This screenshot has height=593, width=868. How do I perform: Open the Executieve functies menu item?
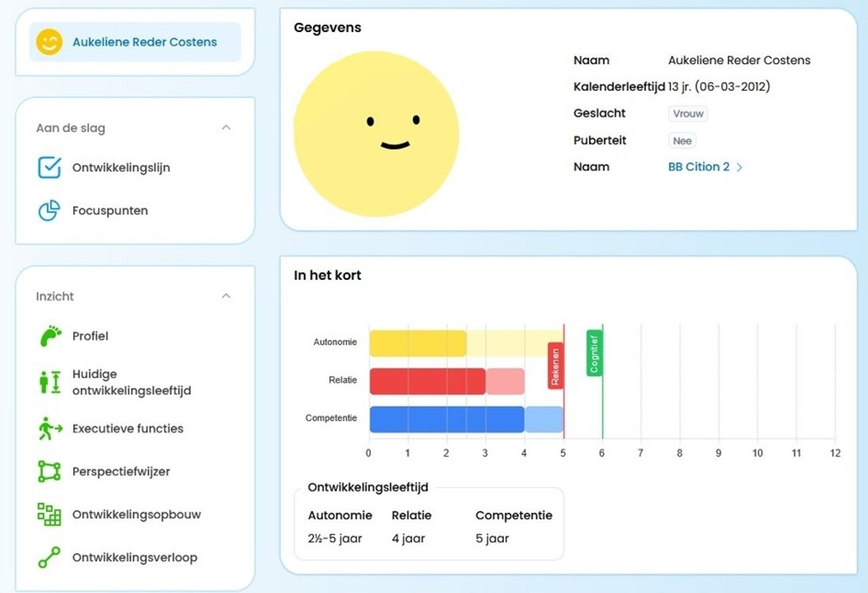click(128, 429)
